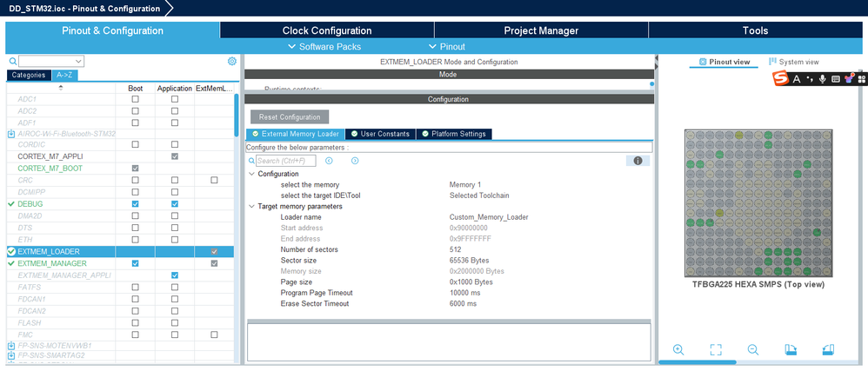Open the Pinout dropdown menu
Image resolution: width=868 pixels, height=371 pixels.
coord(447,47)
